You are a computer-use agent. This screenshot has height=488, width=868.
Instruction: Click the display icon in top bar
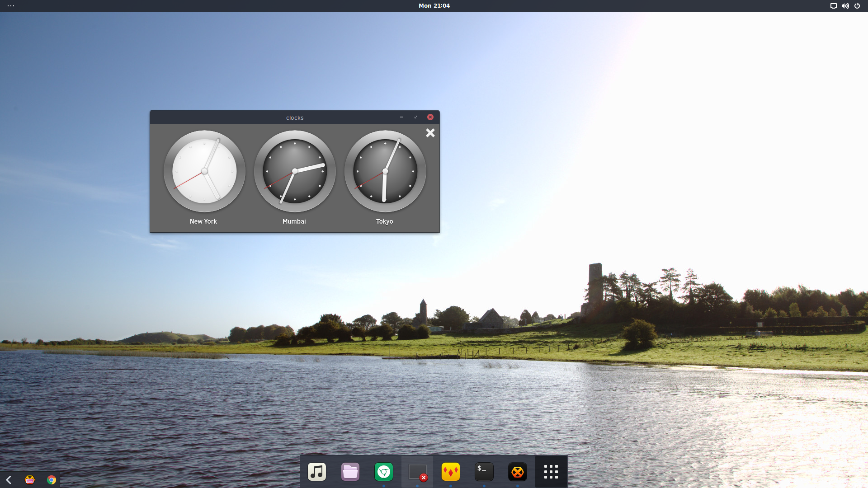tap(834, 6)
